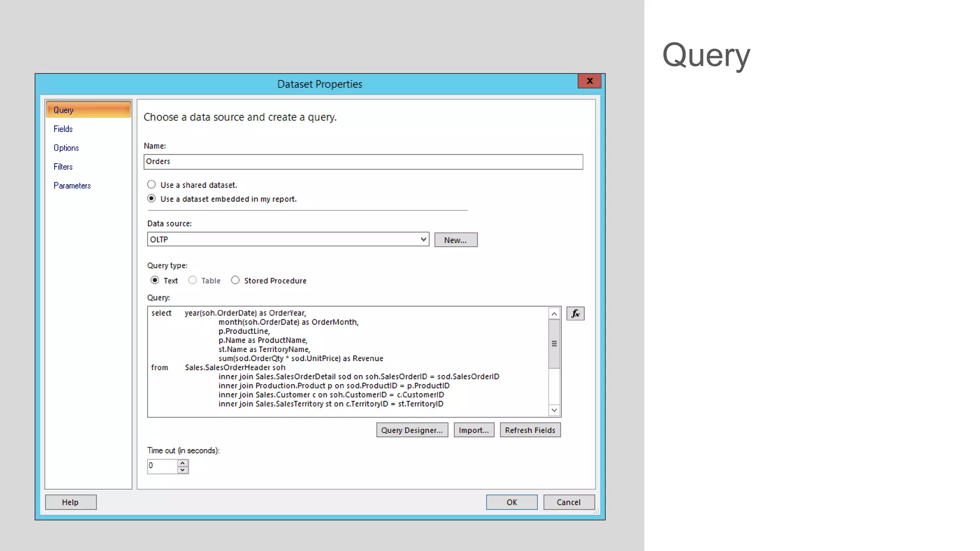Click inside the Query text area

(348, 362)
